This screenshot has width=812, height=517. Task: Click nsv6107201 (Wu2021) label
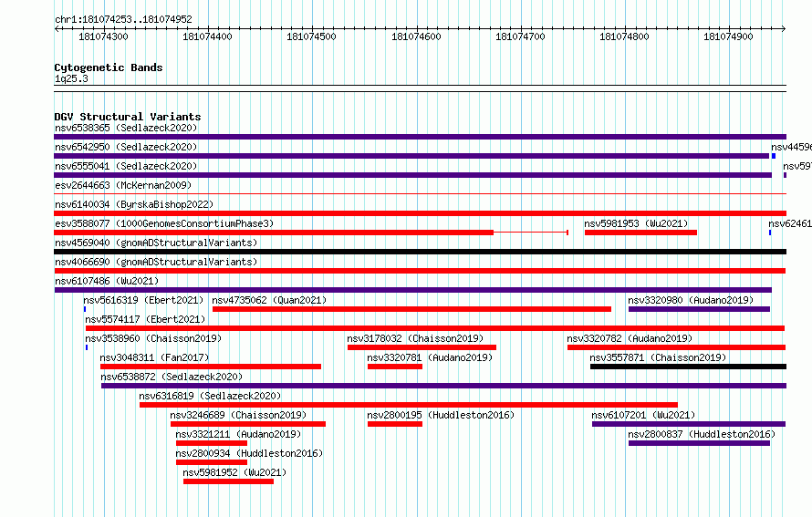tap(643, 415)
